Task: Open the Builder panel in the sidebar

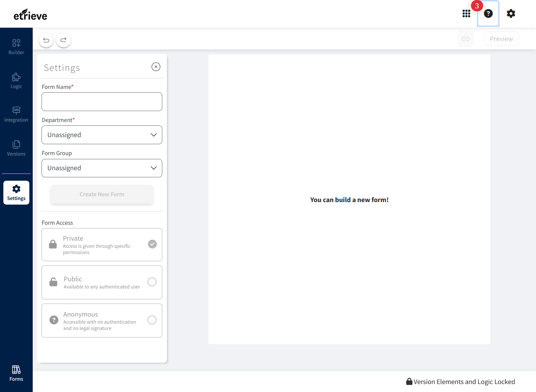Action: point(16,46)
